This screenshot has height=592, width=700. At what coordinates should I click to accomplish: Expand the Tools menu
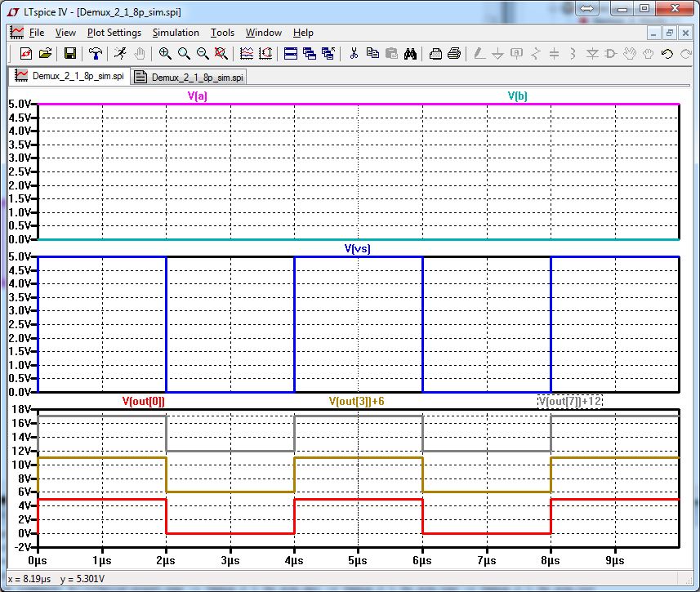[x=222, y=33]
